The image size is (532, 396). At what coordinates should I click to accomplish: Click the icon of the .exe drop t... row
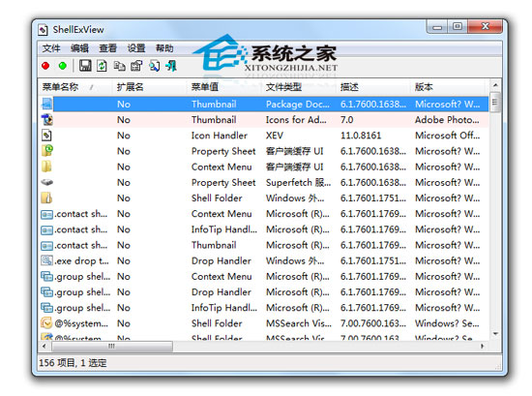click(46, 260)
